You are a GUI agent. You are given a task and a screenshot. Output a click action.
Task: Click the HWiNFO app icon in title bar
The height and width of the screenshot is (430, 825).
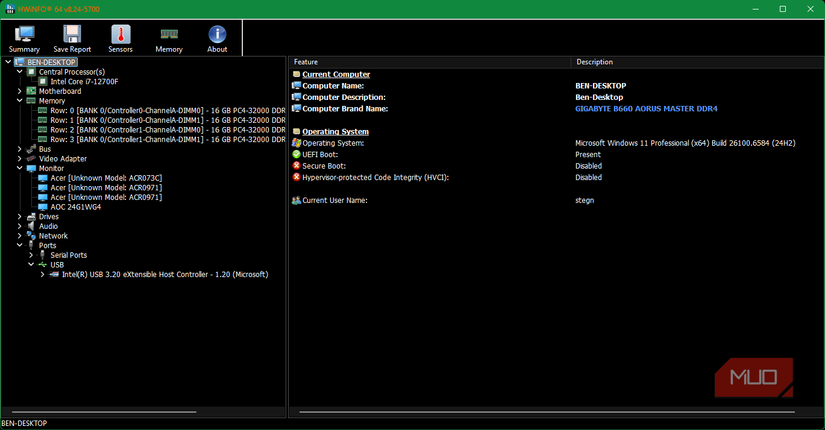(9, 9)
